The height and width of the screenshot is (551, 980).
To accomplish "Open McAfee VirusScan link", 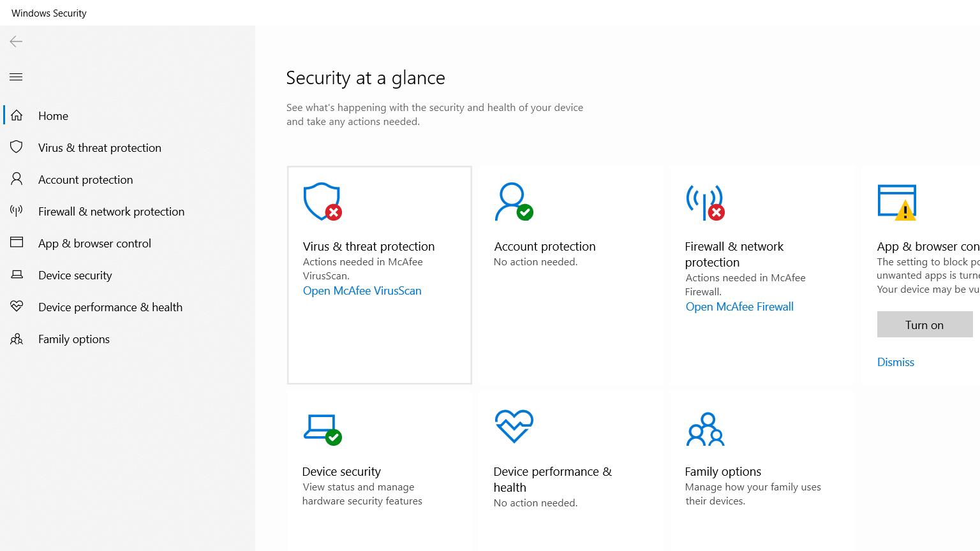I will 362,291.
